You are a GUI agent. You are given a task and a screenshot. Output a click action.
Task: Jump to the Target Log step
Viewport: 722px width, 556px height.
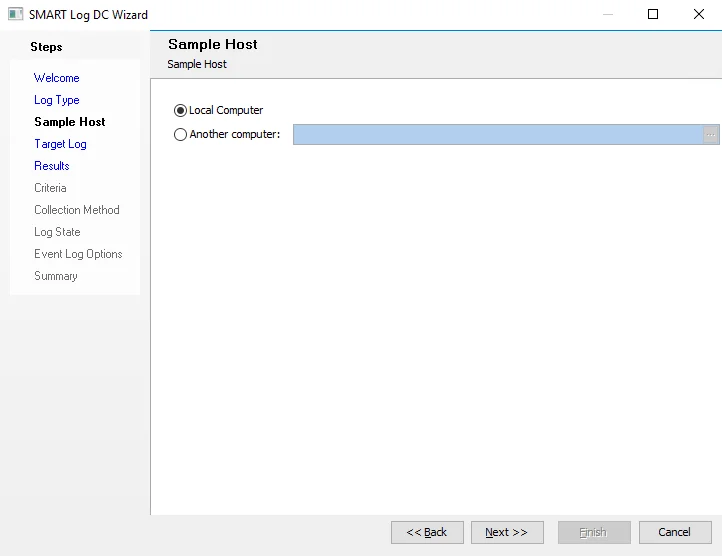60,144
